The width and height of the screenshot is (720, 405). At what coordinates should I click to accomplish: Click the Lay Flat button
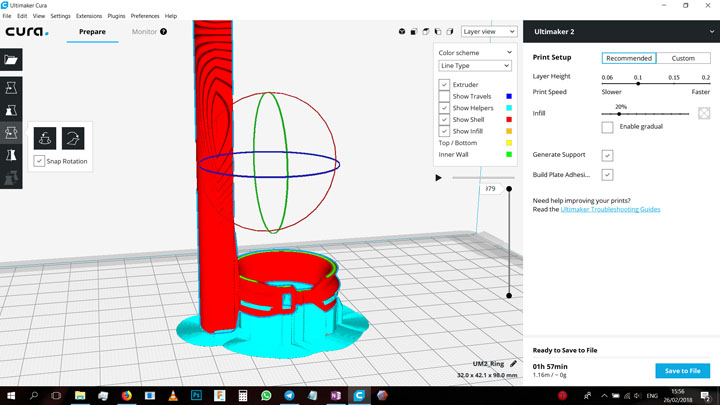click(73, 138)
